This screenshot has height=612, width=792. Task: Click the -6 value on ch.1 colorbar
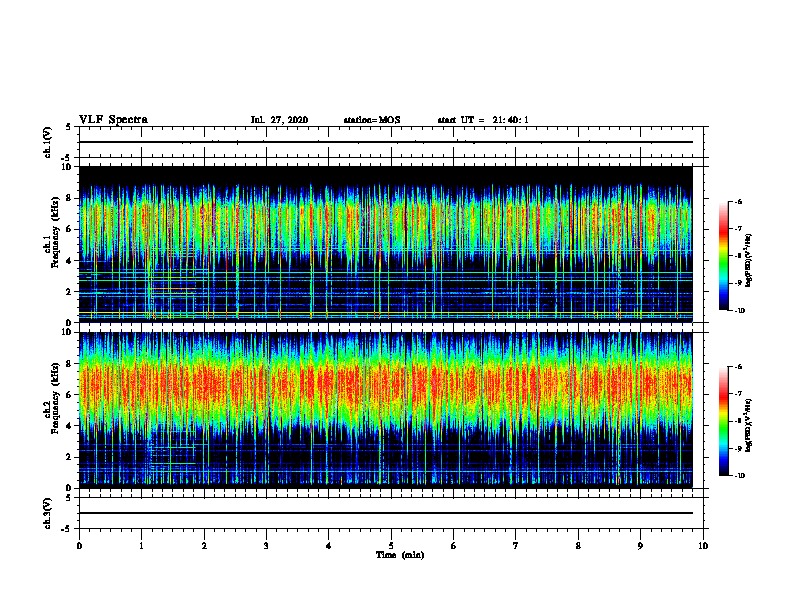pyautogui.click(x=738, y=202)
